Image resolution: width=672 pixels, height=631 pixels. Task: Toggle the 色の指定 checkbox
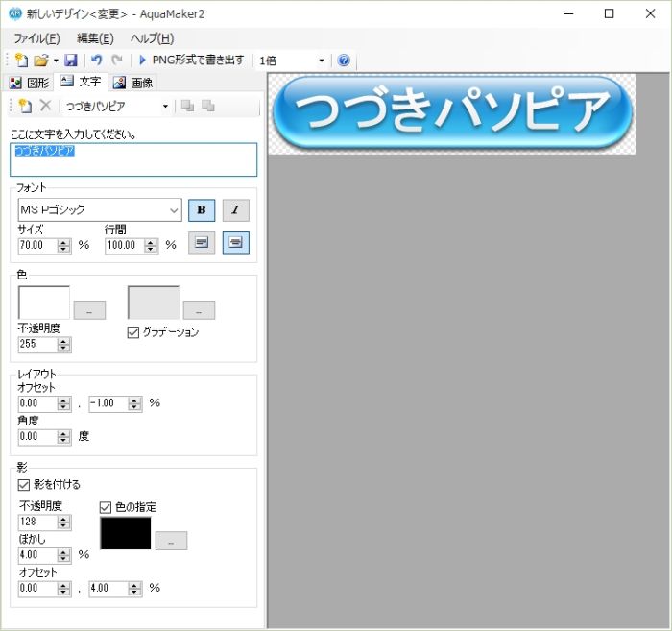pyautogui.click(x=107, y=507)
